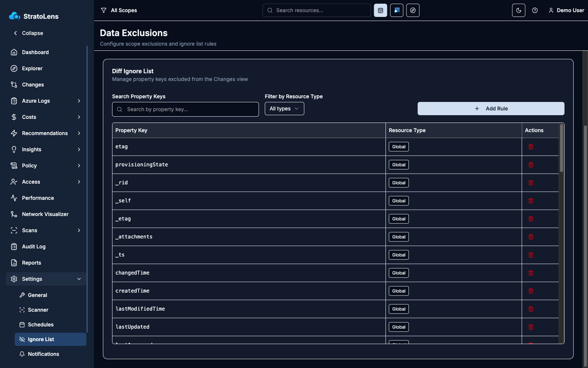Click the Access user-check icon
Viewport: 588px width, 368px height.
pyautogui.click(x=14, y=182)
